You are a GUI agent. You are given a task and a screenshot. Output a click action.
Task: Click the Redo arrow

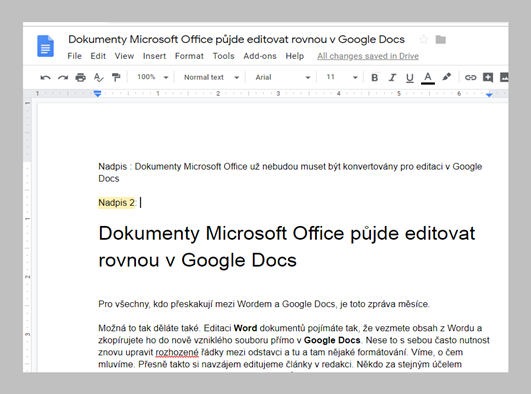click(63, 78)
